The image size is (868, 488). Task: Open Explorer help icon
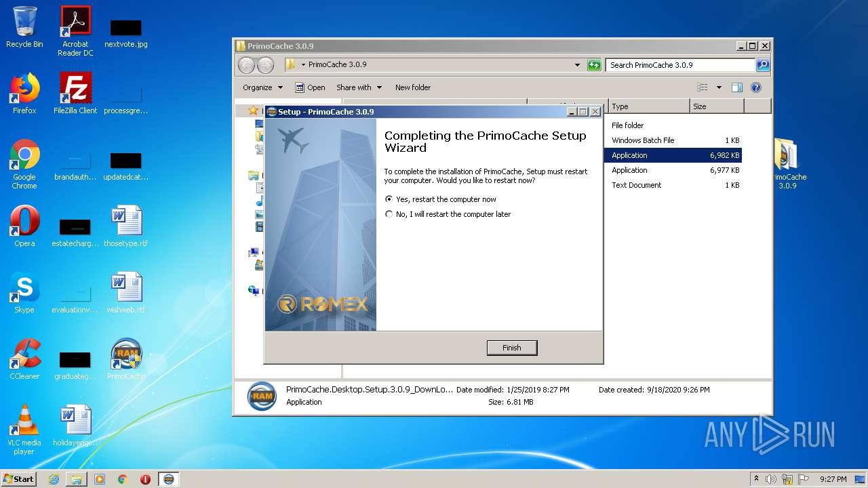point(756,87)
